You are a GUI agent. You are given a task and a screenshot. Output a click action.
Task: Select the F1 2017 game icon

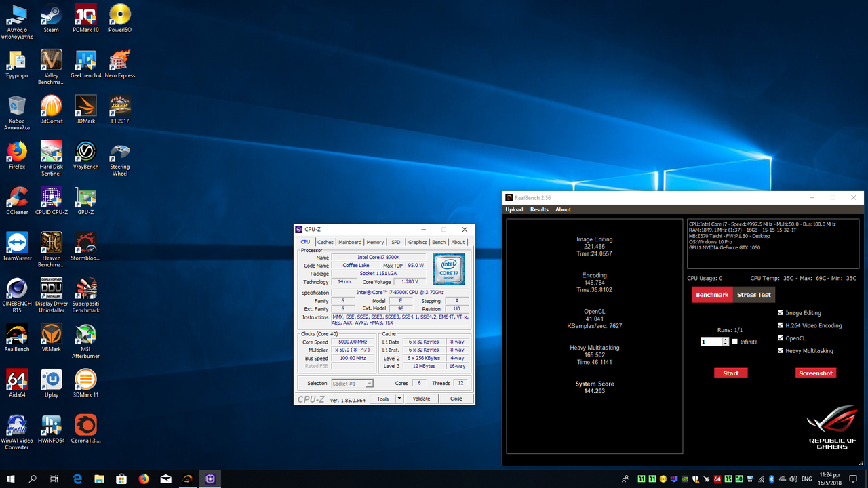[x=120, y=109]
